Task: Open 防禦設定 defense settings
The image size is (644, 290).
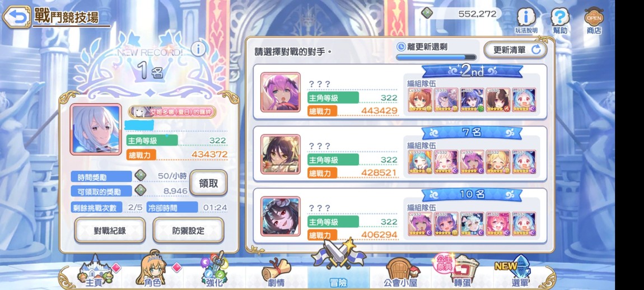Action: tap(188, 231)
